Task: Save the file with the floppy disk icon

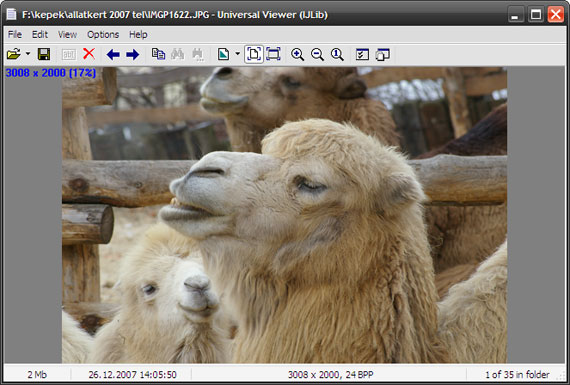Action: [44, 55]
